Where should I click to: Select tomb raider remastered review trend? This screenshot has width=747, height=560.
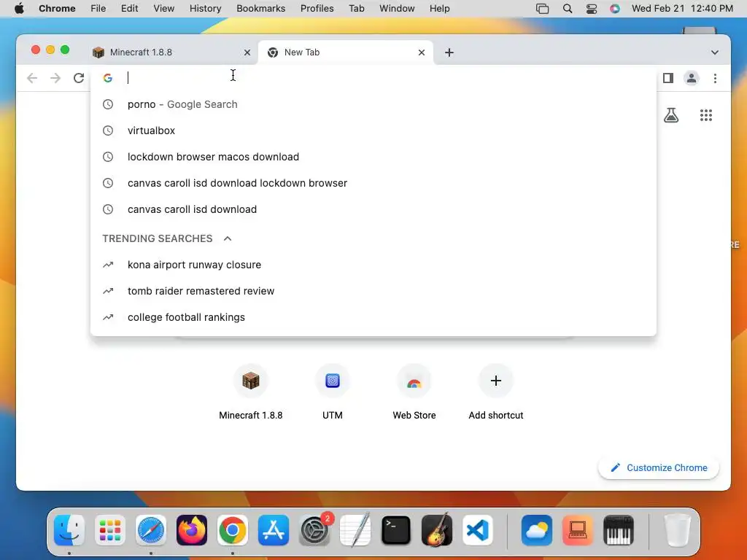pos(373,291)
